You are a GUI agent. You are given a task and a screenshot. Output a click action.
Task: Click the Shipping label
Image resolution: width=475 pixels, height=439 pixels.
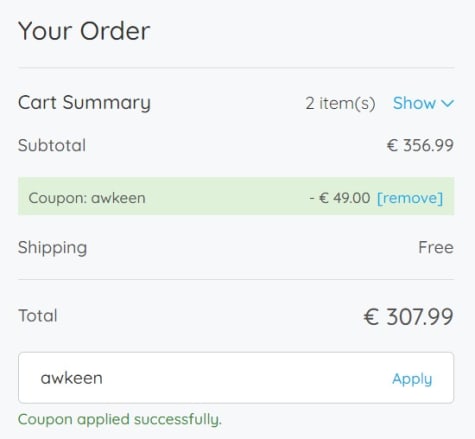pyautogui.click(x=53, y=248)
